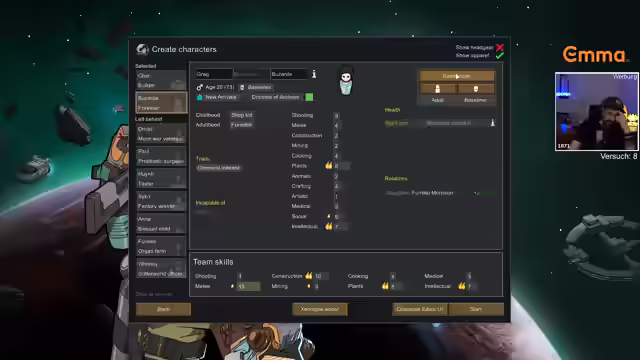This screenshot has height=360, width=640.
Task: Open the Xenotype editor button
Action: (x=320, y=309)
